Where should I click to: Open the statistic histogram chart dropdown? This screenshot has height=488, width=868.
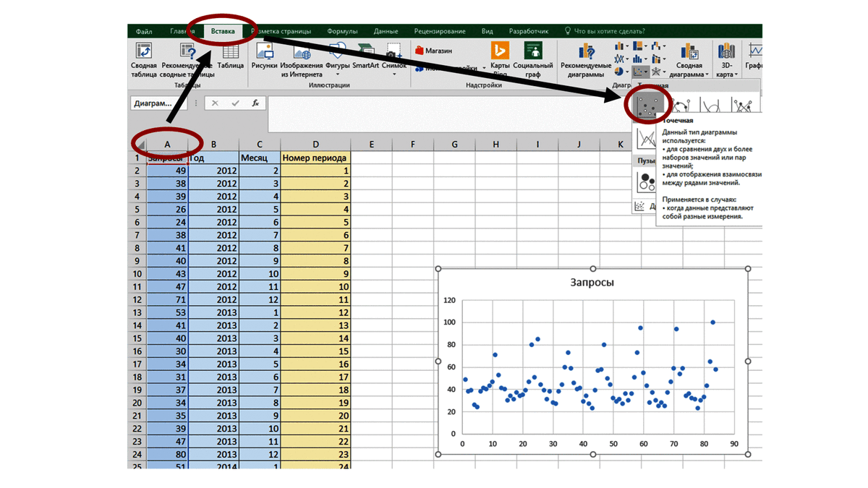tap(639, 59)
